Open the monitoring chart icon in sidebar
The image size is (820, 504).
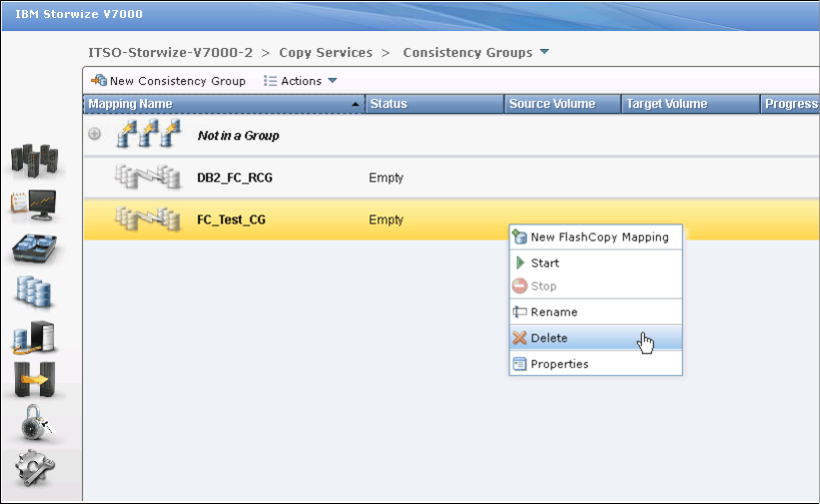point(32,204)
